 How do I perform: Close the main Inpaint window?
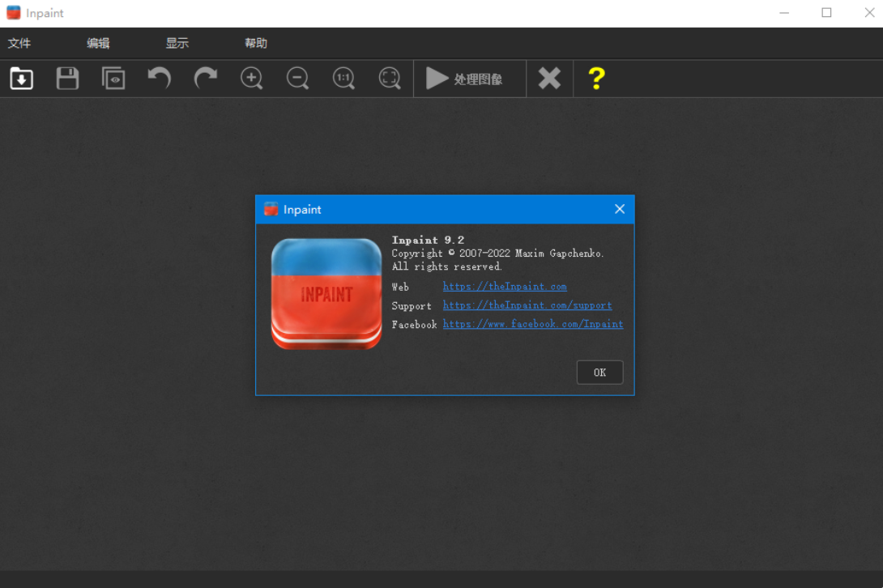click(869, 13)
